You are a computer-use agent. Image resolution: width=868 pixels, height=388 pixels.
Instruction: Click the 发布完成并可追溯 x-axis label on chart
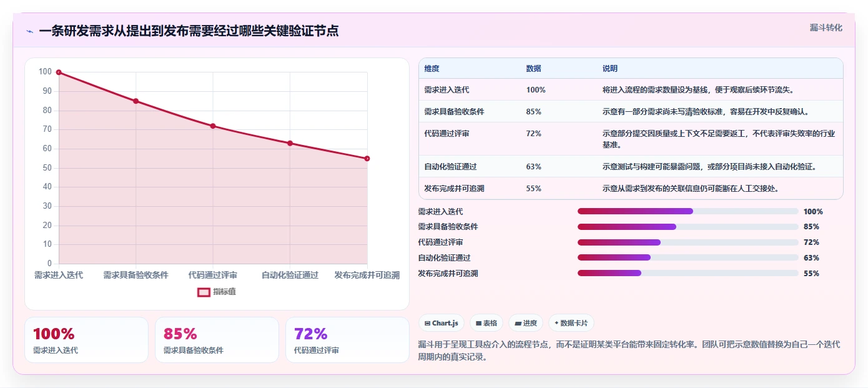(367, 275)
